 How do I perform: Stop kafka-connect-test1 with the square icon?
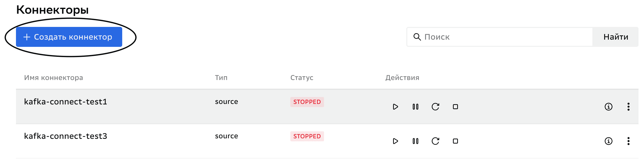[455, 106]
